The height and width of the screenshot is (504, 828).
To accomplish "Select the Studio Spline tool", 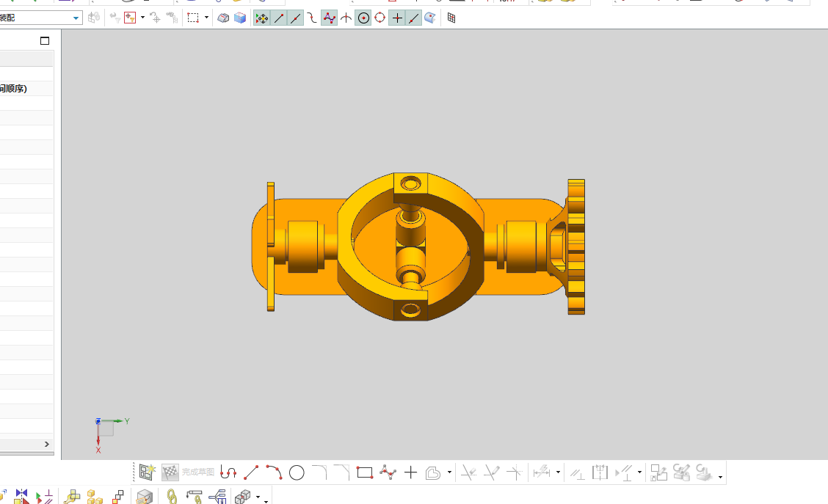I will pyautogui.click(x=388, y=472).
